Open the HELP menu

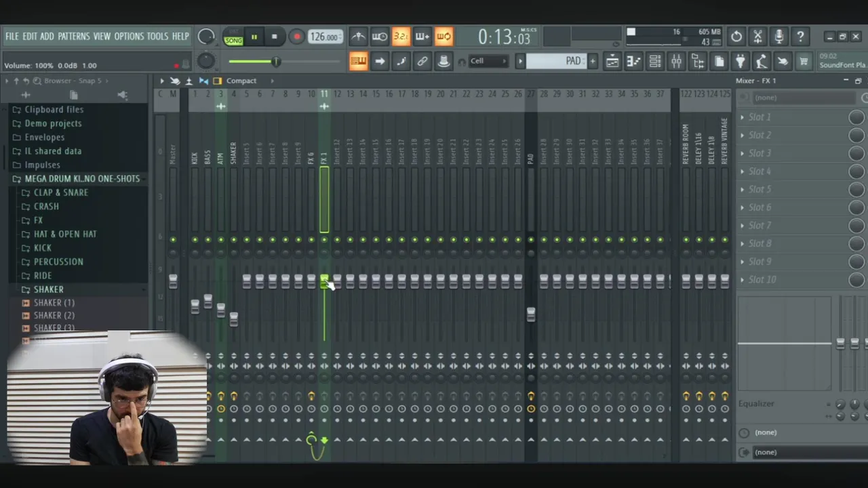click(x=180, y=37)
